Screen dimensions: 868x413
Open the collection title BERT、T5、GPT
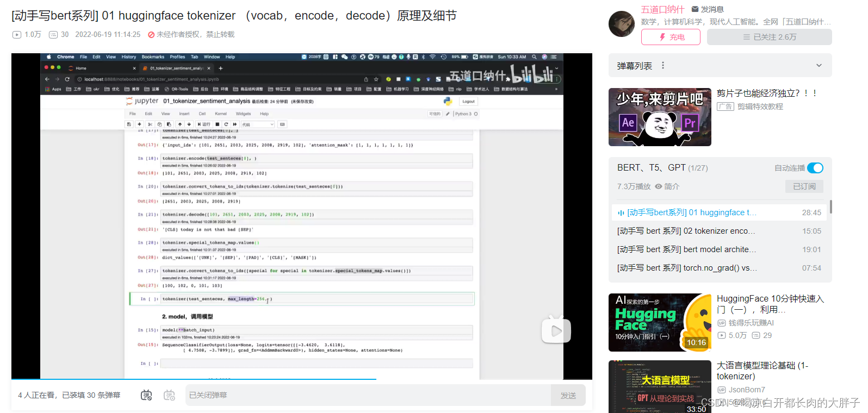pyautogui.click(x=651, y=167)
